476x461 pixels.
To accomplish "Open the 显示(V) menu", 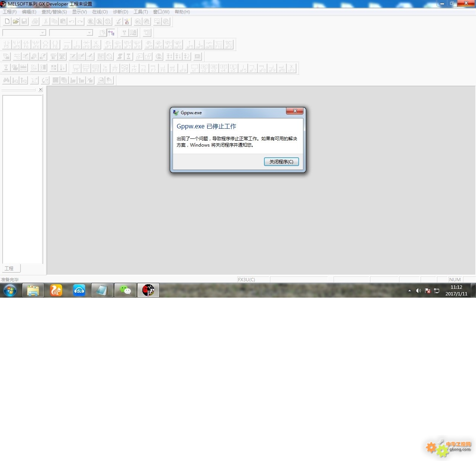I will point(80,12).
